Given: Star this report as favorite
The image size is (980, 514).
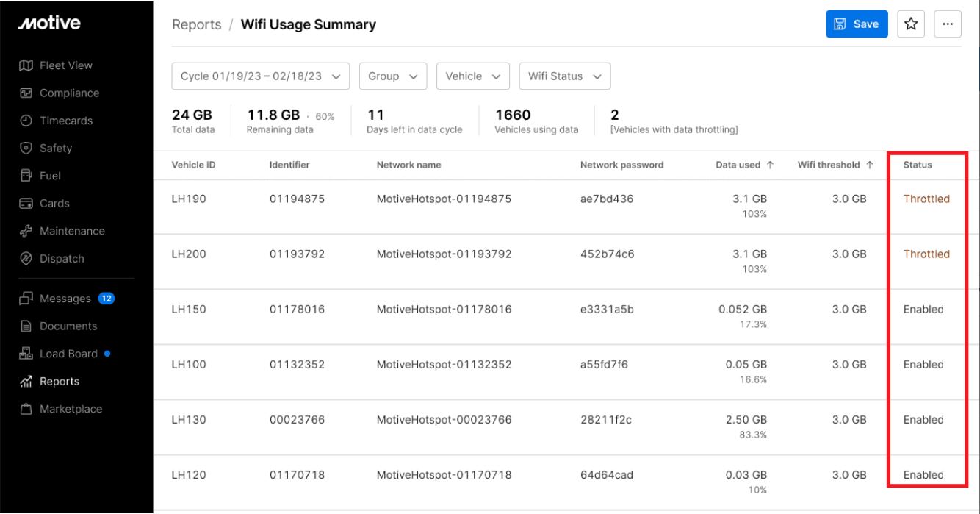Looking at the screenshot, I should [x=911, y=24].
